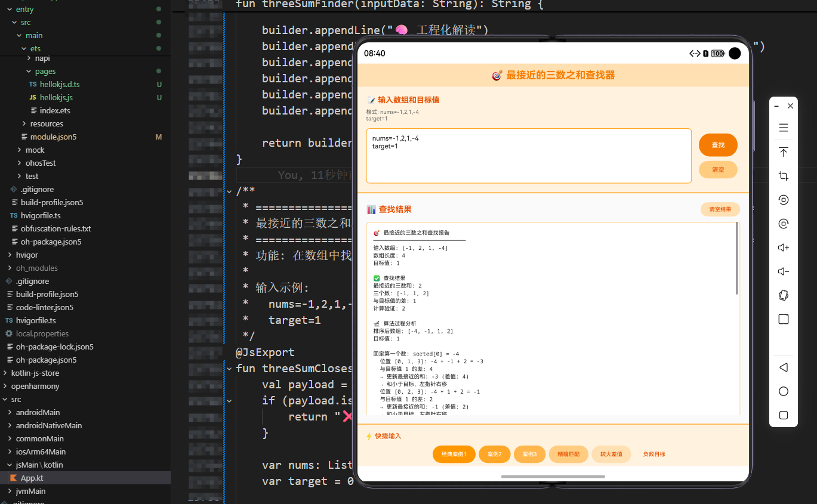Open the iosArm64Main folder
The height and width of the screenshot is (504, 817).
41,452
